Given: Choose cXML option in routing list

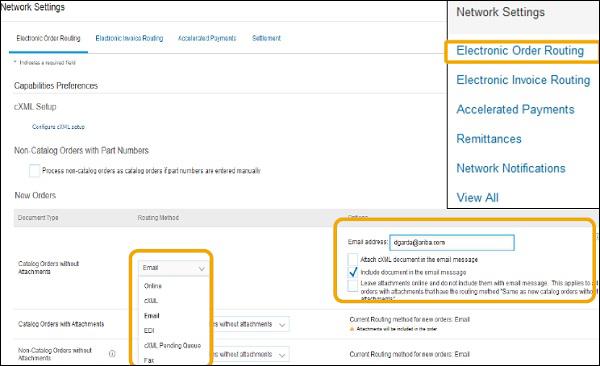Looking at the screenshot, I should [151, 301].
